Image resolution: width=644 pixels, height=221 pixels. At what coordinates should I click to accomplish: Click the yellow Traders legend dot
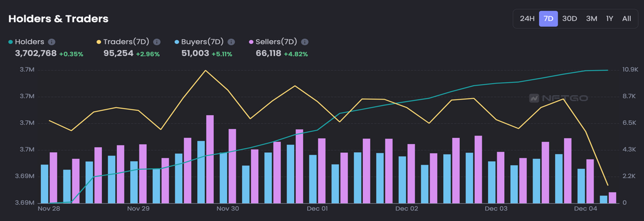point(99,42)
